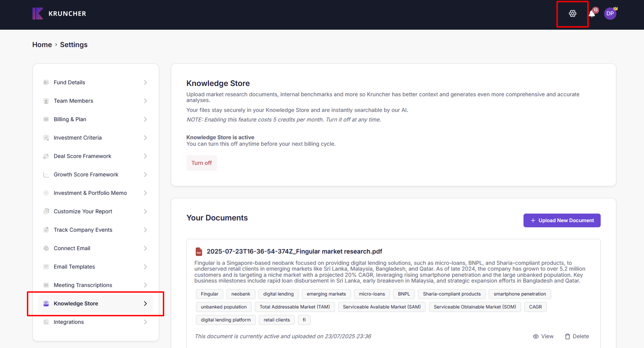The width and height of the screenshot is (644, 348).
Task: Click the CAGR tag
Action: coord(535,307)
